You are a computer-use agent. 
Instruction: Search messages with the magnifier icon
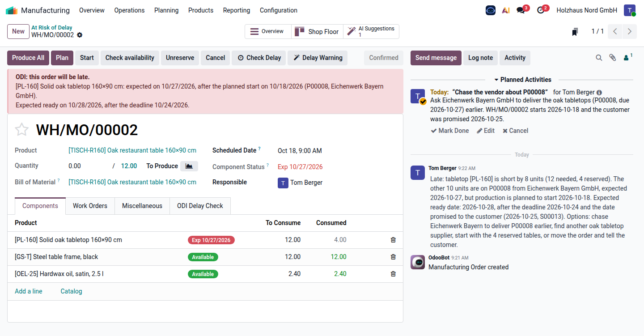point(599,58)
